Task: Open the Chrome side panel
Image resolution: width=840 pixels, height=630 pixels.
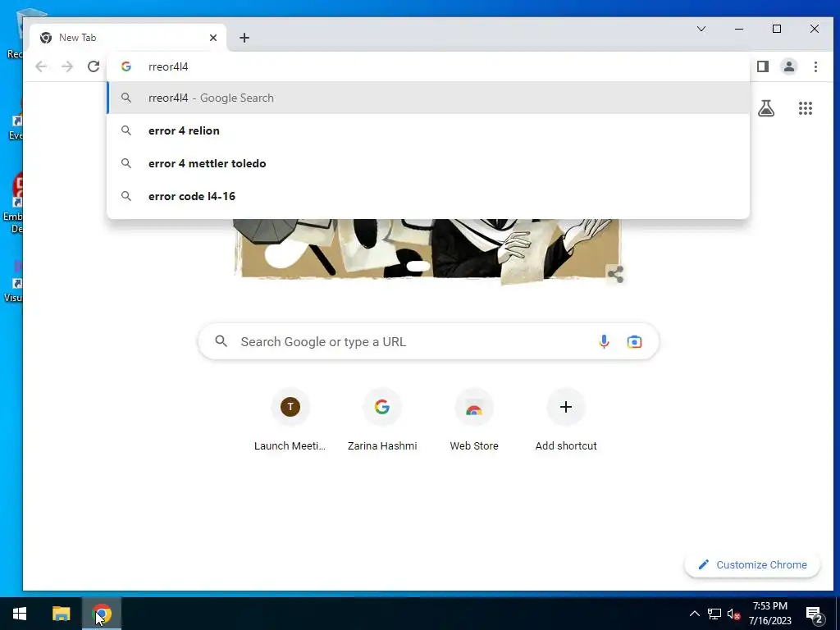Action: pyautogui.click(x=763, y=66)
